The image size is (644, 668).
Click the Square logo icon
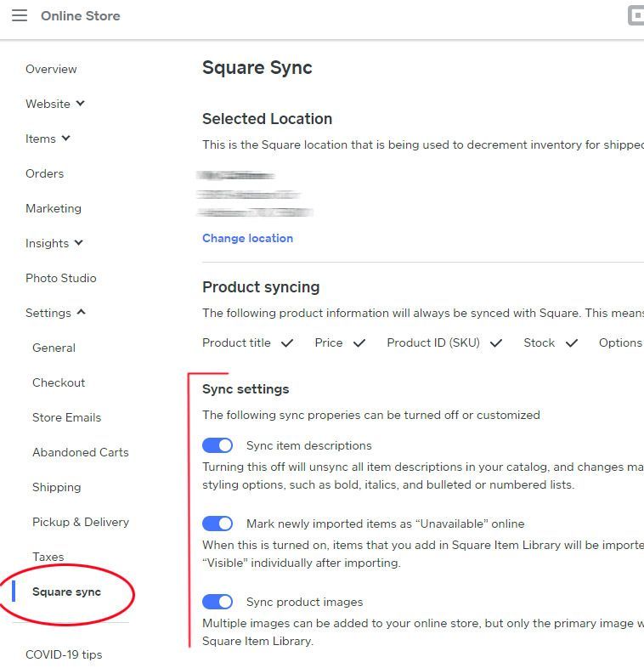(x=636, y=15)
